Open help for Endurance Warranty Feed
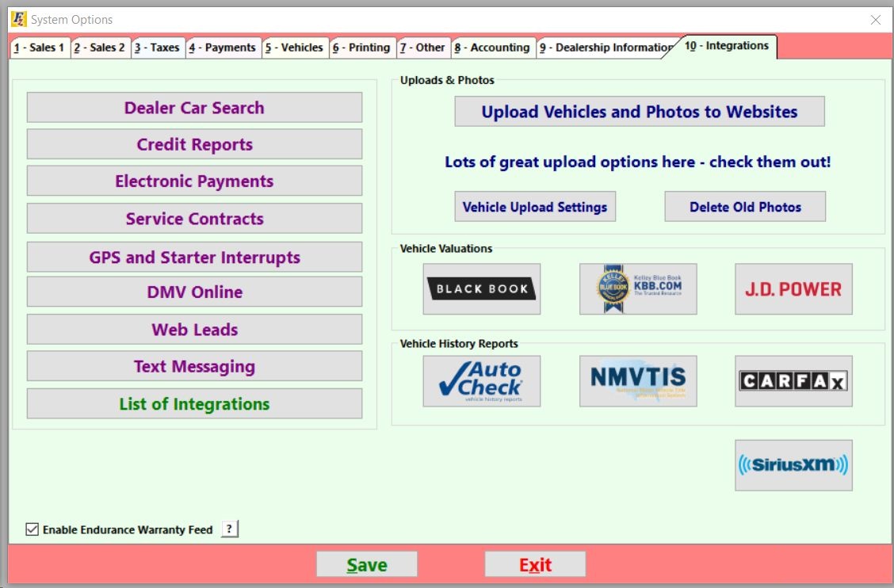 pyautogui.click(x=229, y=529)
